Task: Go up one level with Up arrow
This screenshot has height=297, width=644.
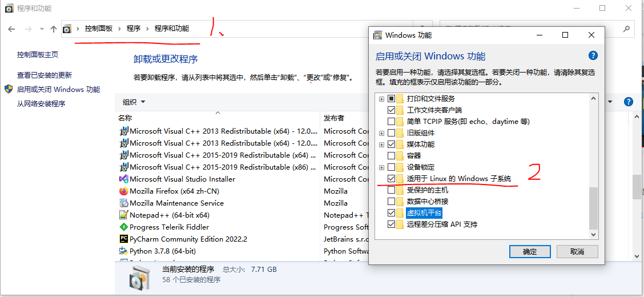Action: tap(54, 29)
